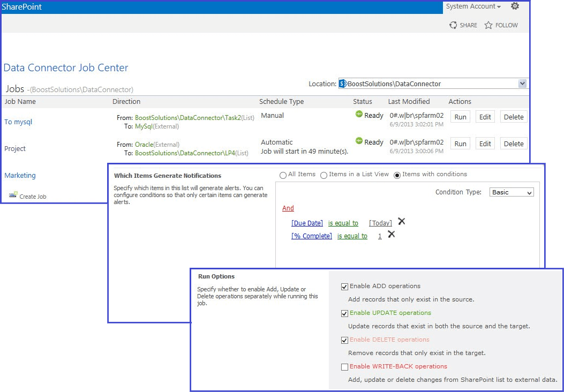564x392 pixels.
Task: Click Job will start in 49 minute(s)
Action: (304, 152)
